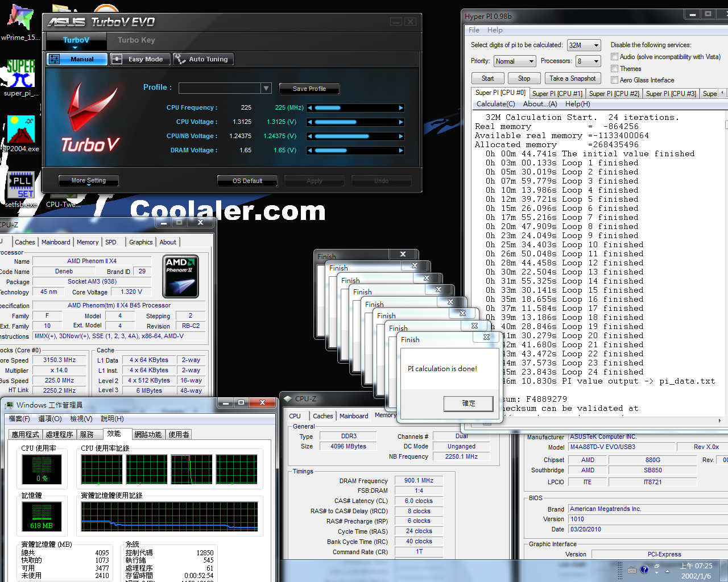728x582 pixels.
Task: Open the digits of pi 32M dropdown
Action: [584, 45]
